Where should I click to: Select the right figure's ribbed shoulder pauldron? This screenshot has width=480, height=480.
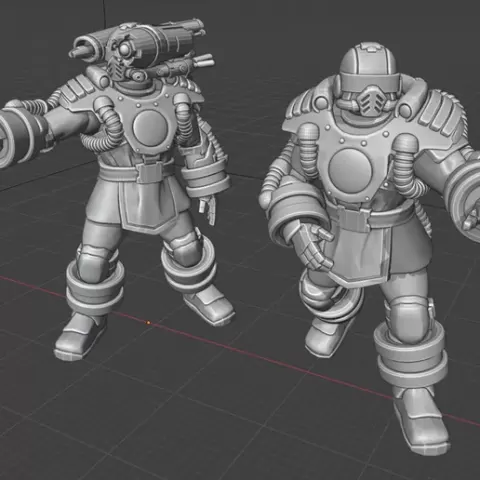tap(440, 113)
